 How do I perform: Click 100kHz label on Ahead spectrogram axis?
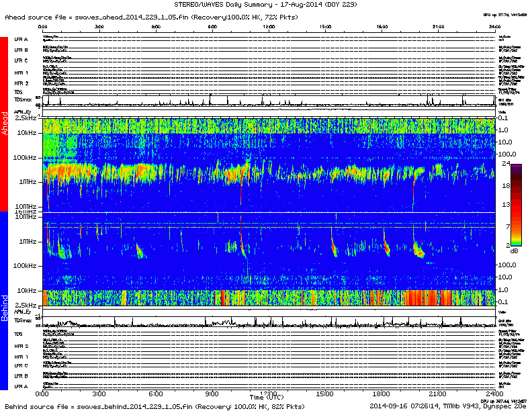(25, 158)
